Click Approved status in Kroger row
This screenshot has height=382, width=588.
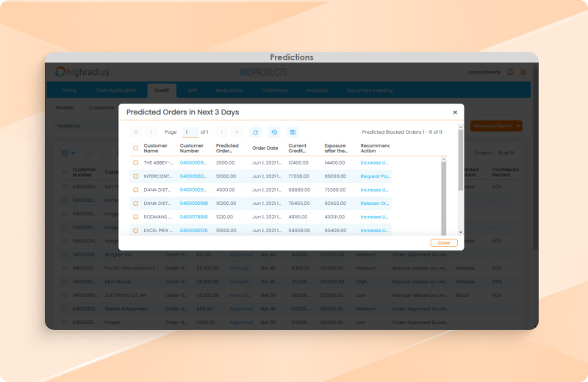pyautogui.click(x=241, y=322)
